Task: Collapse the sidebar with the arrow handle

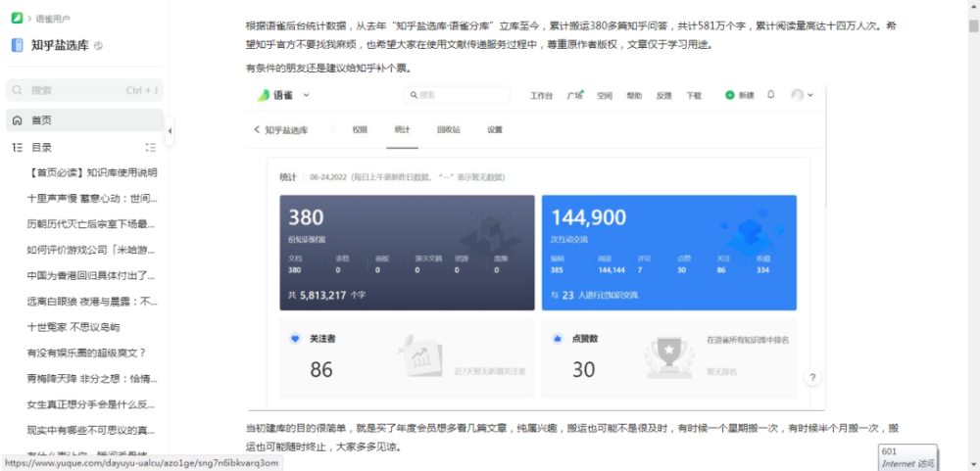Action: (170, 132)
